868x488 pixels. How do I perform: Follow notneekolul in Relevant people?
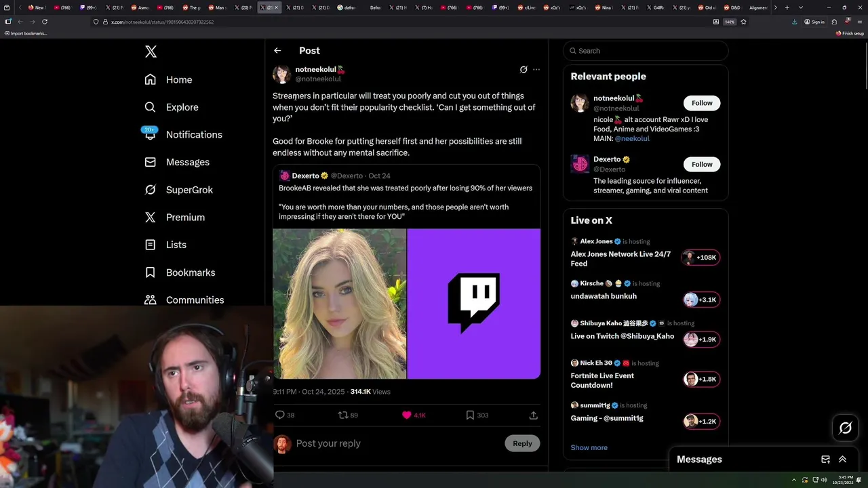[702, 103]
